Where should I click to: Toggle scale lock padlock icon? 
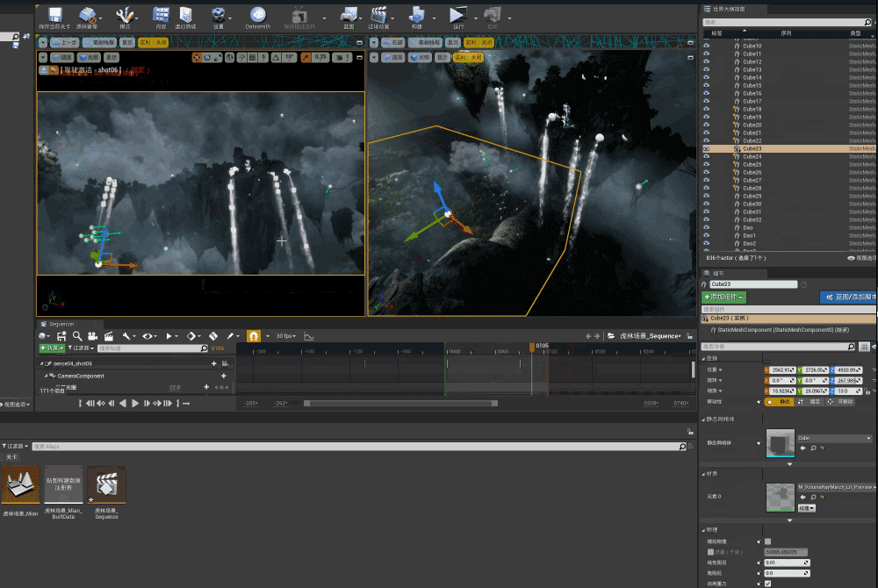click(x=867, y=391)
